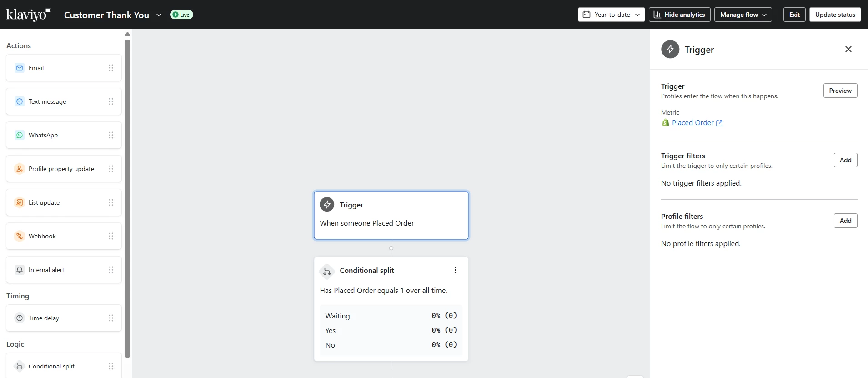Select the Email action icon
Screen dimensions: 868x378
(x=20, y=68)
